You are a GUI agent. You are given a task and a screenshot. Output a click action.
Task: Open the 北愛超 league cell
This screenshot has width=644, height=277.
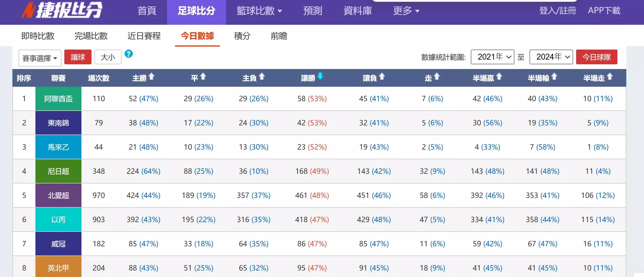(58, 195)
